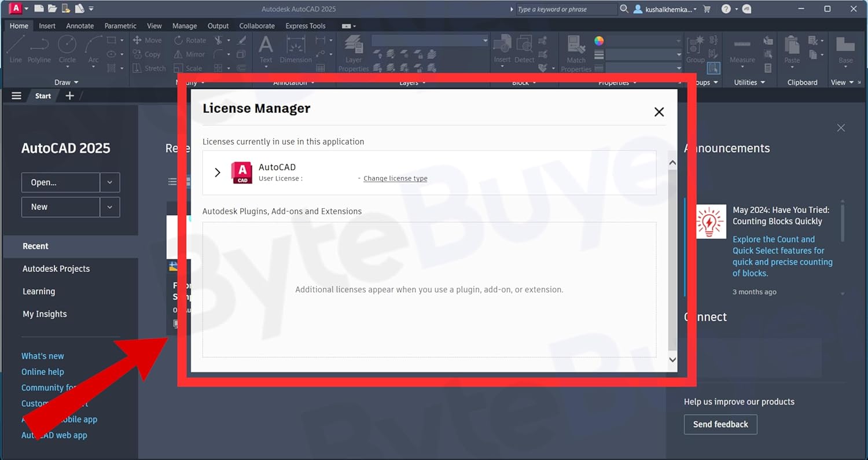
Task: Open the Autodesk App Store cart icon
Action: [x=707, y=9]
